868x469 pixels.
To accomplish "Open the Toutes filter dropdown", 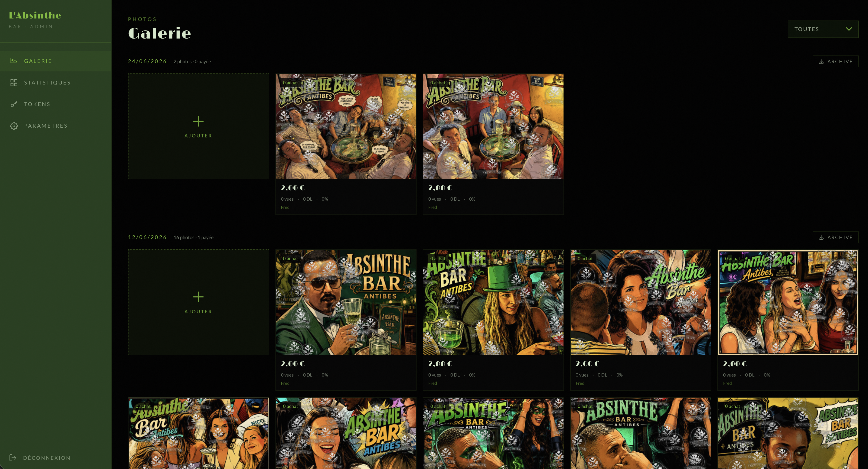I will point(823,29).
